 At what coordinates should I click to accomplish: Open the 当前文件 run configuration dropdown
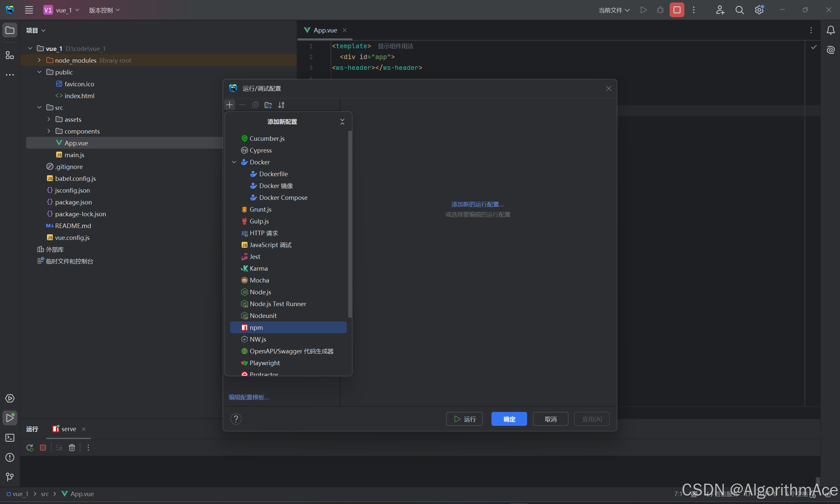pos(614,10)
